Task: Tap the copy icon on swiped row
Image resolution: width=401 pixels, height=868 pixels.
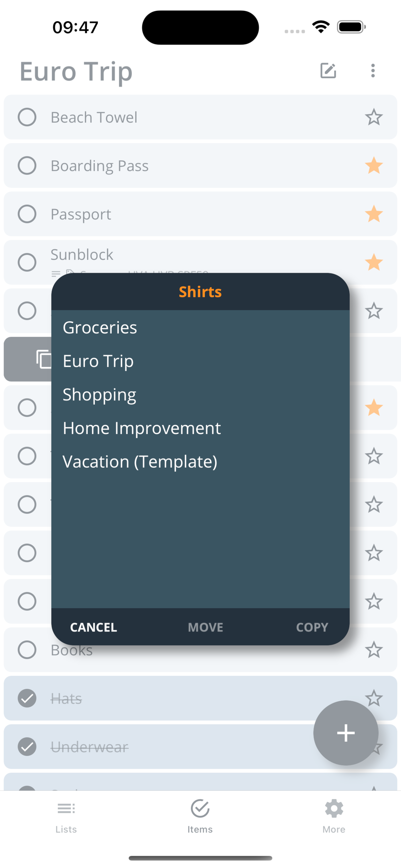Action: (x=44, y=359)
